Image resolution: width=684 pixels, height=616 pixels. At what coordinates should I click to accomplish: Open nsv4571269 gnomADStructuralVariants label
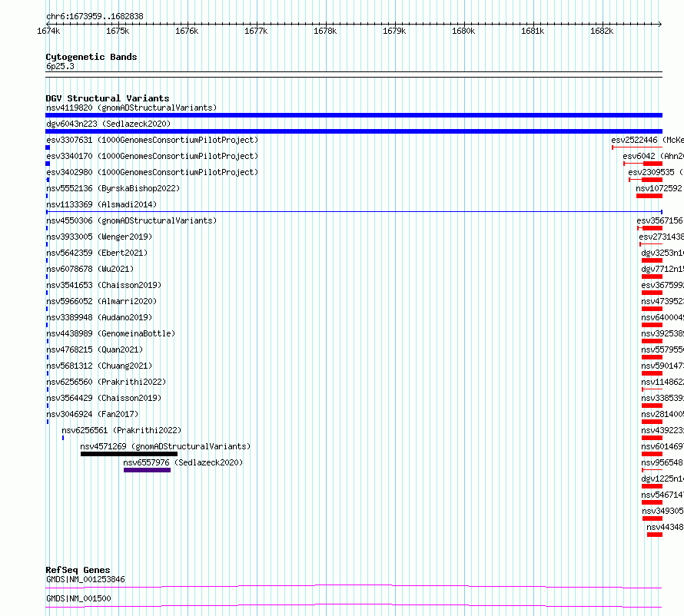tap(165, 446)
